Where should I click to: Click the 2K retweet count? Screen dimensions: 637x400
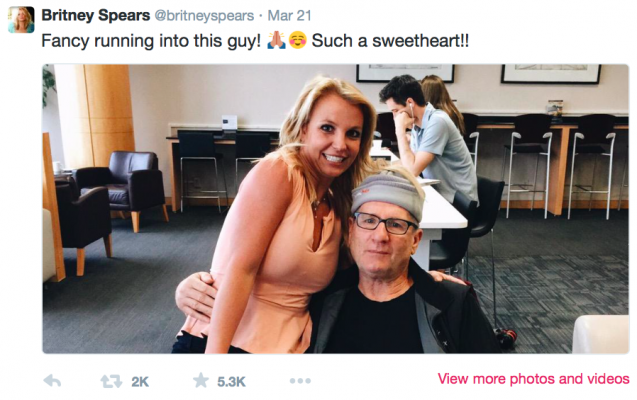pyautogui.click(x=140, y=381)
